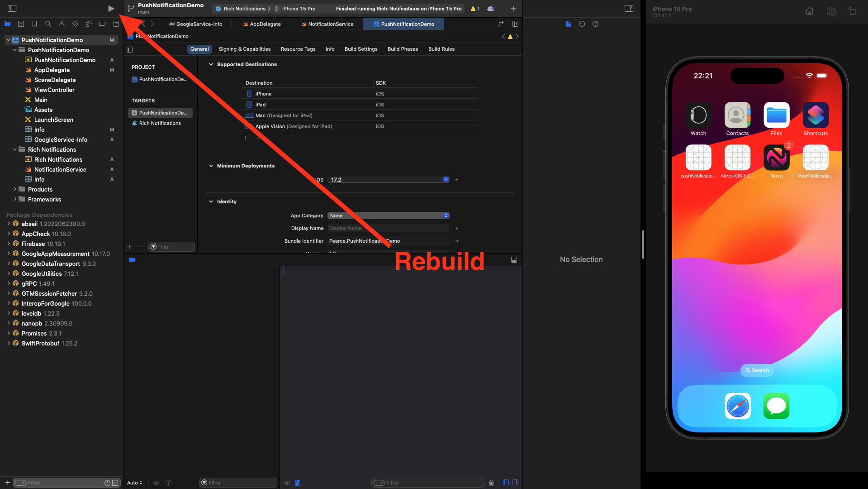Screen dimensions: 868x489
Task: Open the Debug navigator
Action: (89, 24)
